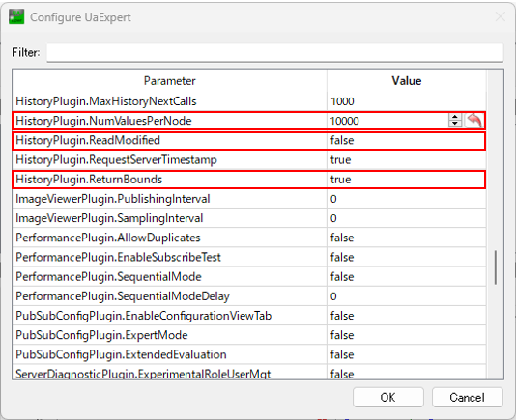This screenshot has width=516, height=420.
Task: Click true value of RequestServerTimestamp
Action: (340, 160)
